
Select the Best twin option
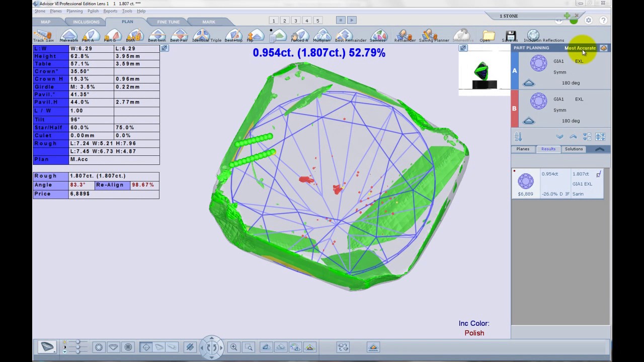tap(157, 36)
